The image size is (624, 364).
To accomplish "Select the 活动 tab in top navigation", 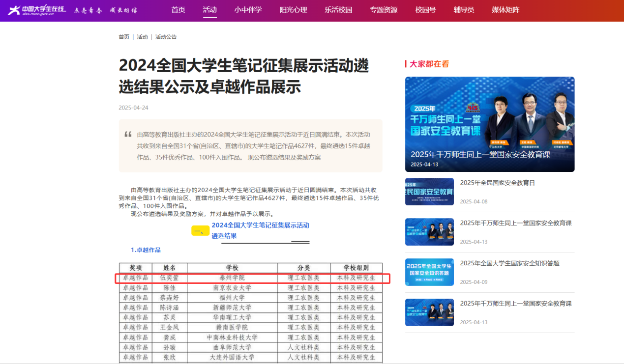I will (x=209, y=10).
